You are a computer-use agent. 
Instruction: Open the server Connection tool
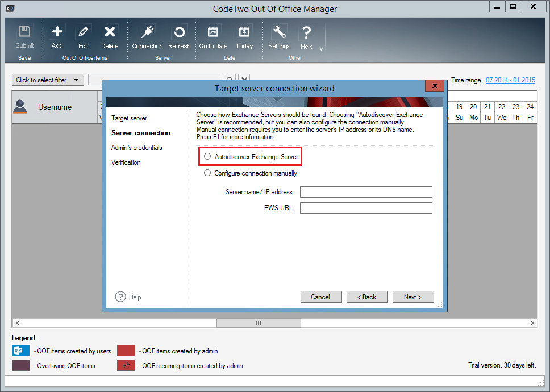(x=147, y=37)
